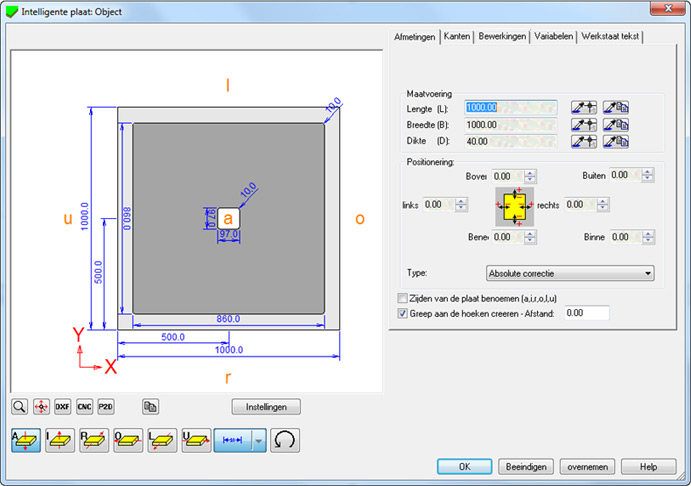Open the Type dropdown Absolute correctie
Viewport: 691px width, 486px height.
pos(570,274)
